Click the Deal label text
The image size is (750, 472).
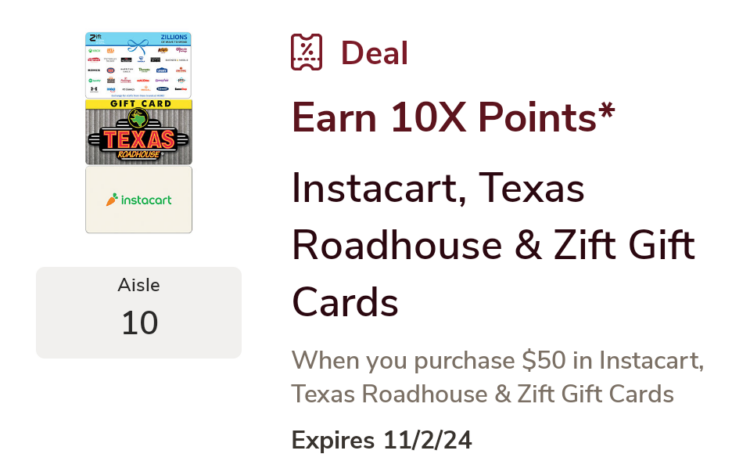(x=375, y=53)
